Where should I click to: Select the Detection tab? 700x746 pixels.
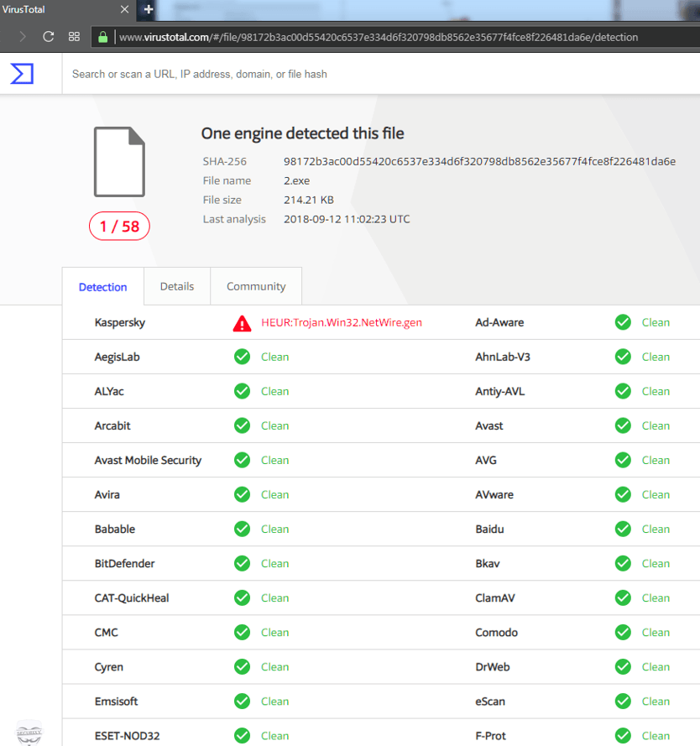pos(102,287)
